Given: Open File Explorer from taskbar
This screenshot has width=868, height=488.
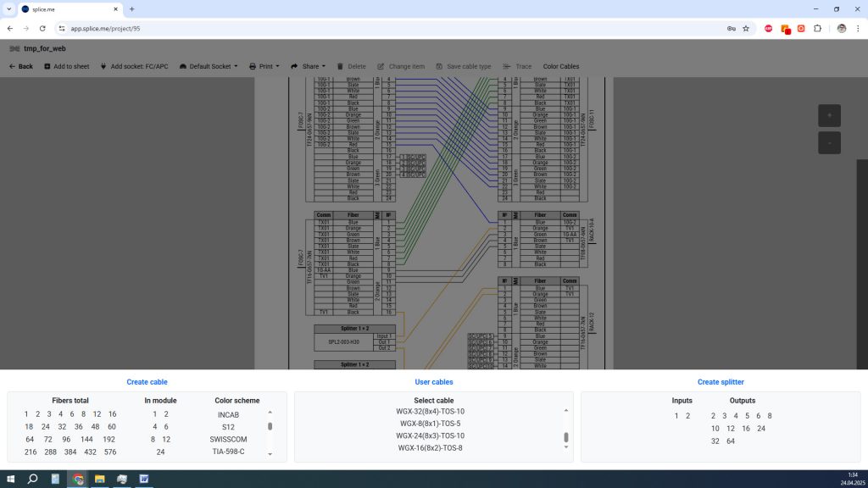Looking at the screenshot, I should (100, 480).
